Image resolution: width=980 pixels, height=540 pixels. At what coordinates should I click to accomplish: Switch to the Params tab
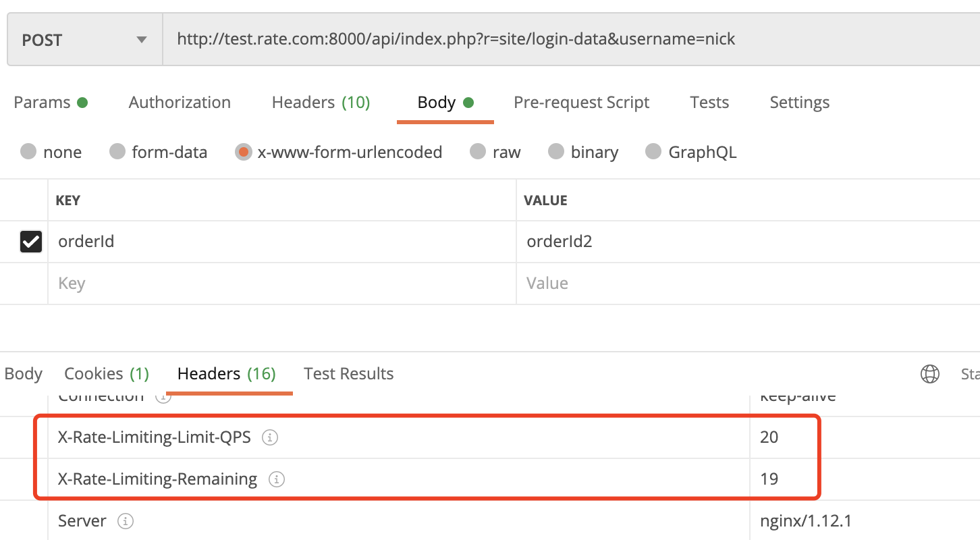click(51, 103)
